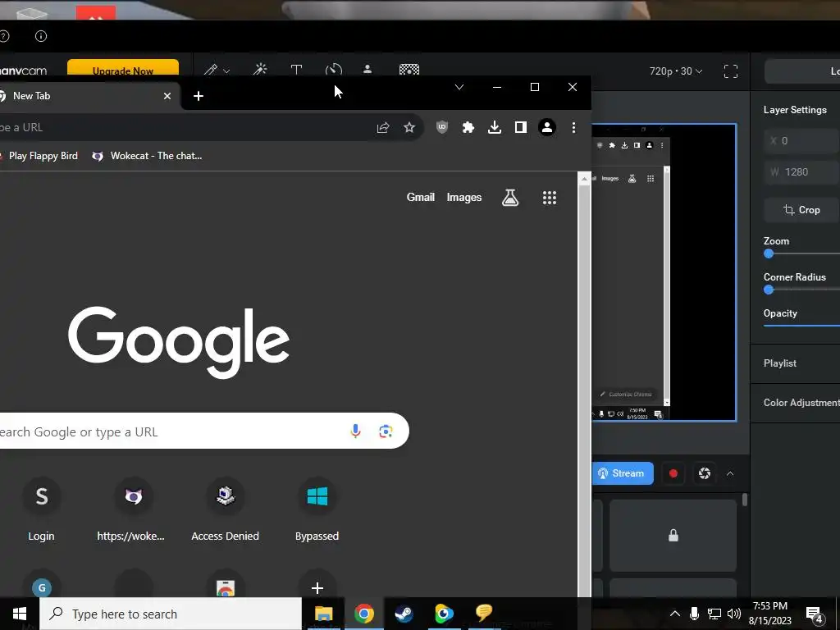Open the Windows Start menu
Screen dimensions: 840x630
[x=20, y=614]
